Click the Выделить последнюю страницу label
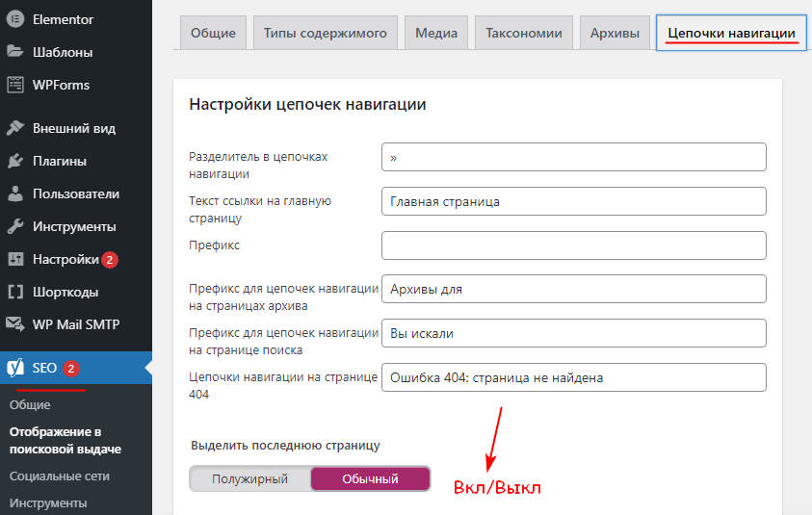The image size is (812, 515). click(285, 445)
